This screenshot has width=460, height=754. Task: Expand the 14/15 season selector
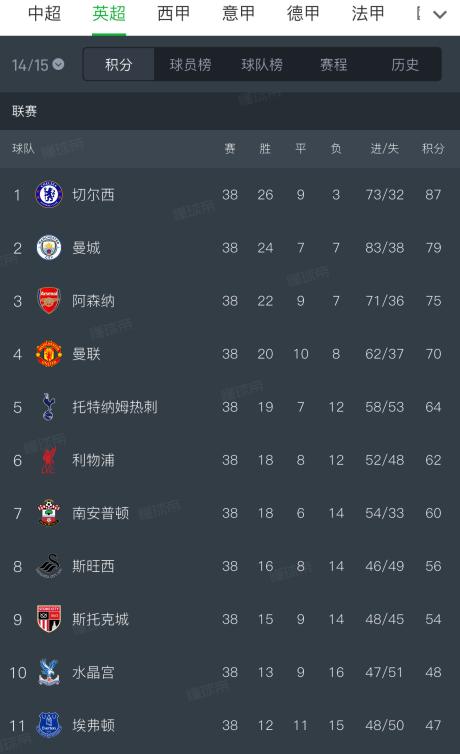pos(38,64)
